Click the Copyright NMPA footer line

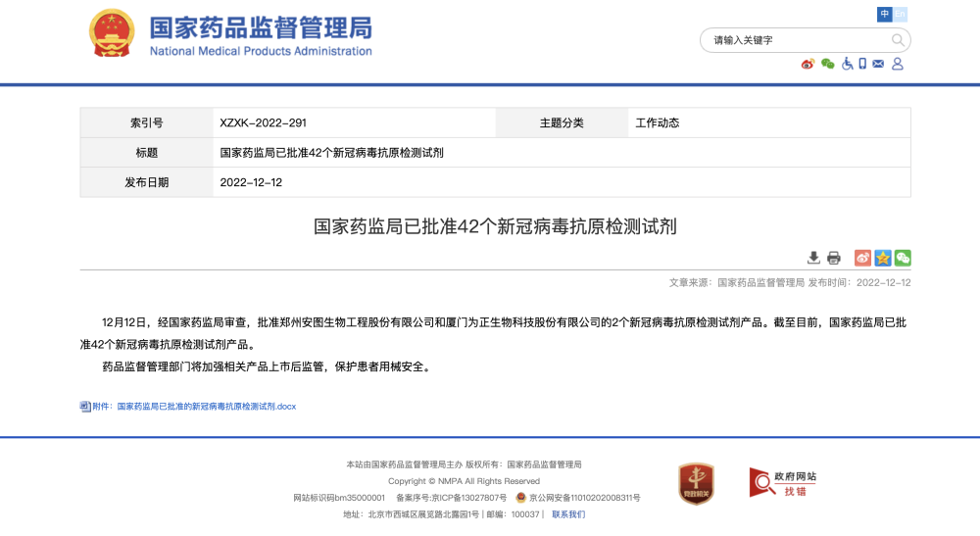pos(464,481)
